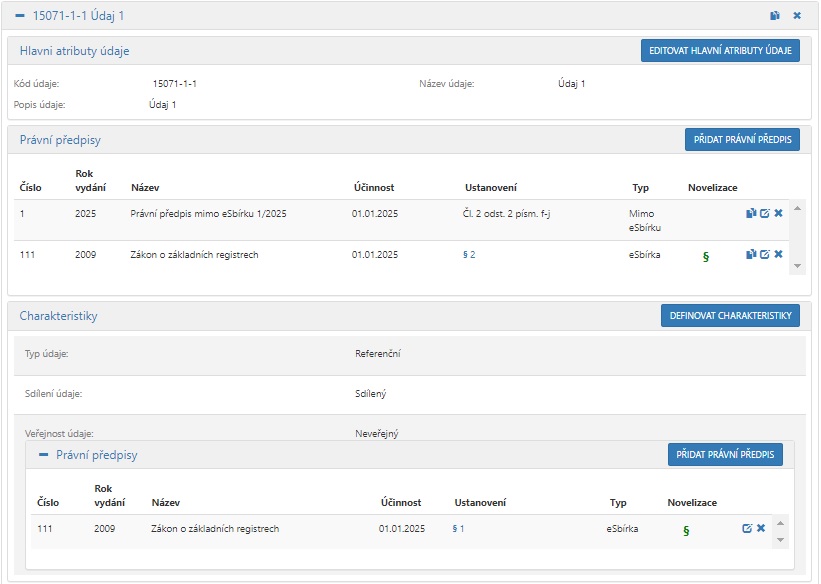This screenshot has height=584, width=821.
Task: Open the § 2 ustanovení link
Action: 469,255
